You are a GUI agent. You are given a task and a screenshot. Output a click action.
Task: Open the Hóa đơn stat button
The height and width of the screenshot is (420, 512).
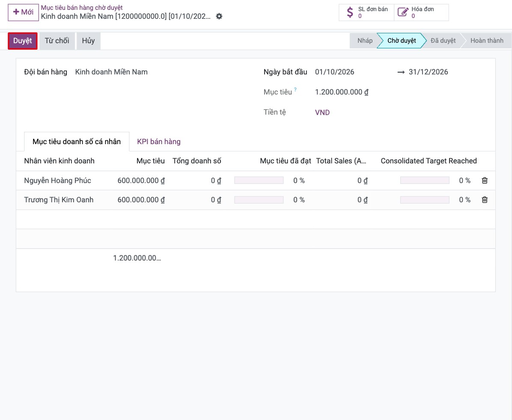point(421,12)
